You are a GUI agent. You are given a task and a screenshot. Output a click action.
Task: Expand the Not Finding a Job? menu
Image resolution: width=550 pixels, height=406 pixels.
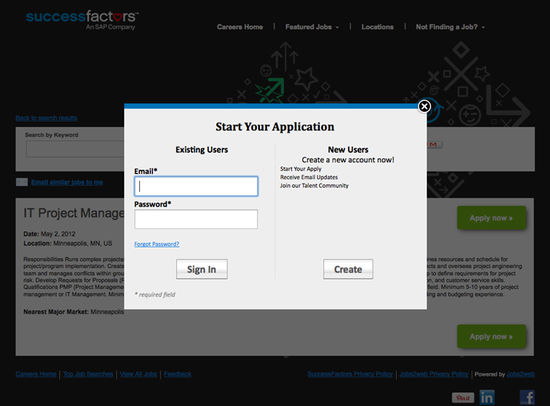pos(450,27)
